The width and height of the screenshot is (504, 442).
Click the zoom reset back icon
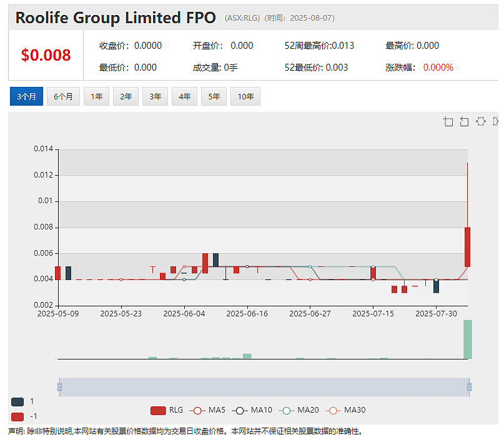coord(464,122)
